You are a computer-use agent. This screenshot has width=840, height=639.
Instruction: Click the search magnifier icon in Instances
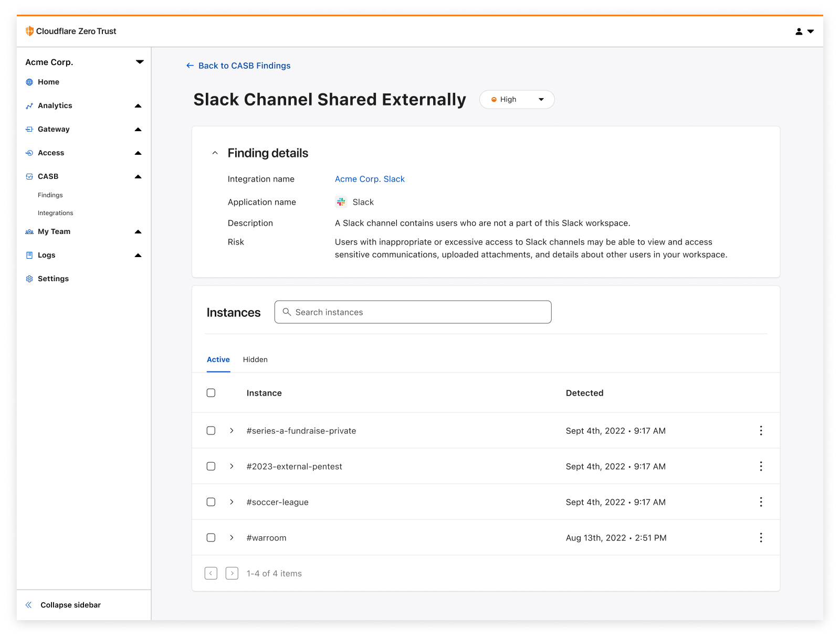(287, 312)
